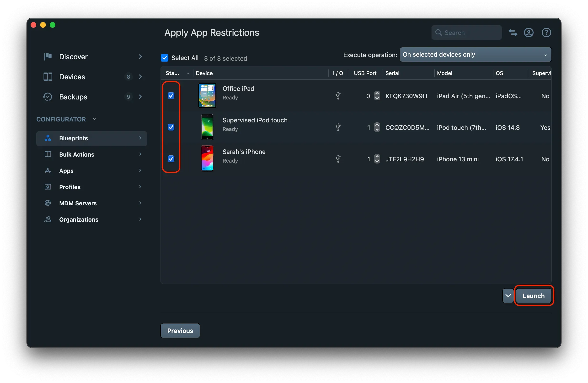Click the Help question mark icon

point(546,32)
